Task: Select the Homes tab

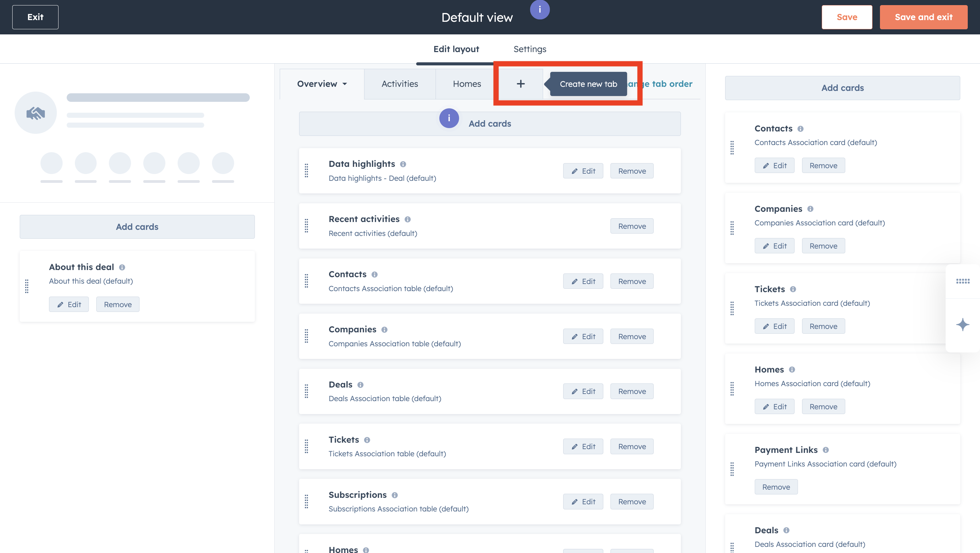Action: coord(467,84)
